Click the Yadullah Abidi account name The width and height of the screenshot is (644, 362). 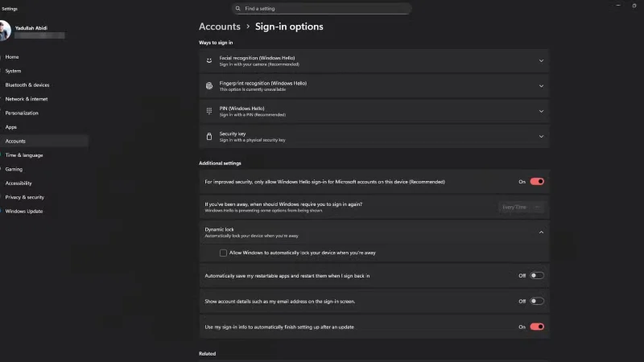point(31,28)
